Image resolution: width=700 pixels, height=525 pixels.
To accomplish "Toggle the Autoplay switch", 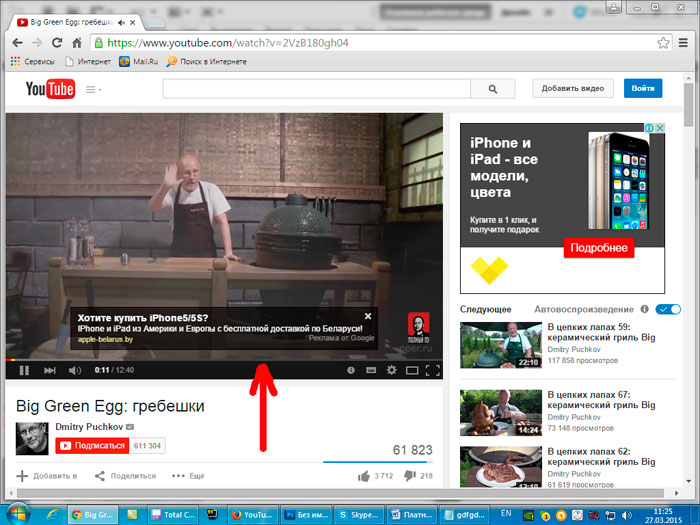I will tap(668, 309).
